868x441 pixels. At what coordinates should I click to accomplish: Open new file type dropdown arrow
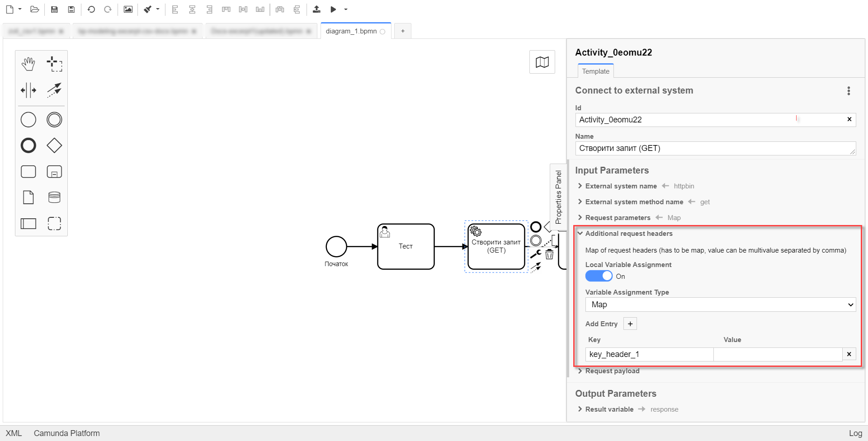point(20,9)
